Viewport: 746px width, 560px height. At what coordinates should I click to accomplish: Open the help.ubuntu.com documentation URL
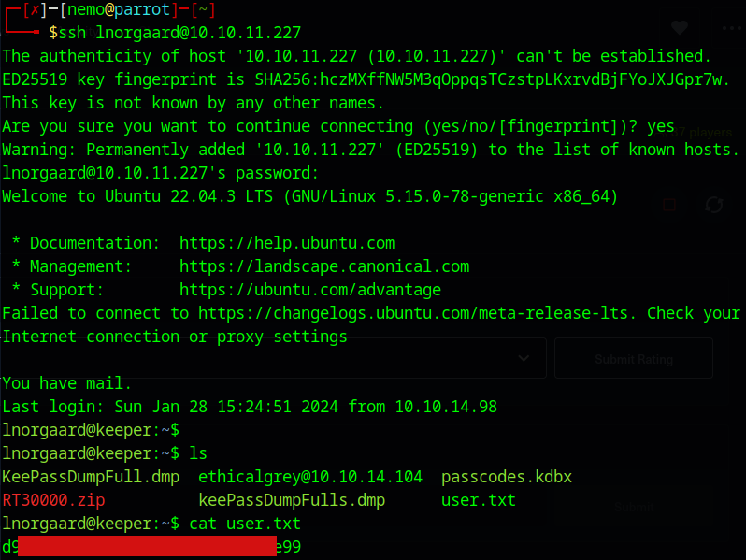[287, 243]
